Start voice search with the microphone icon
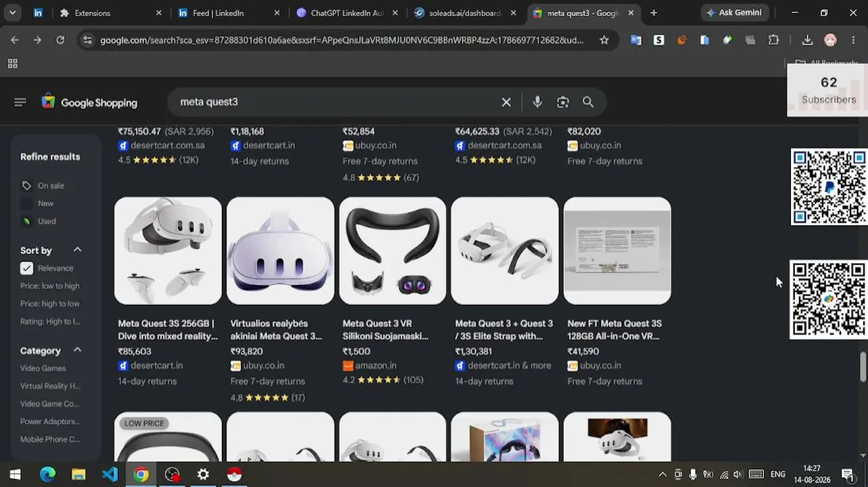 (x=537, y=102)
